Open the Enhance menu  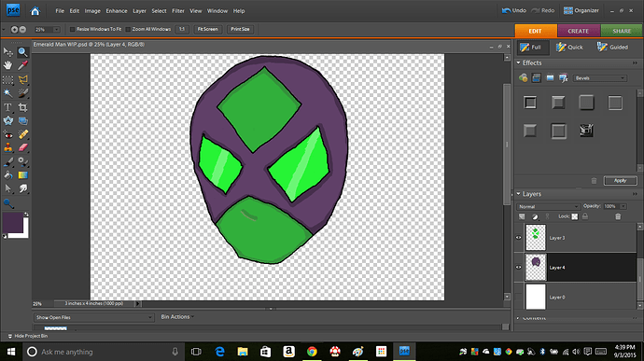click(x=117, y=11)
